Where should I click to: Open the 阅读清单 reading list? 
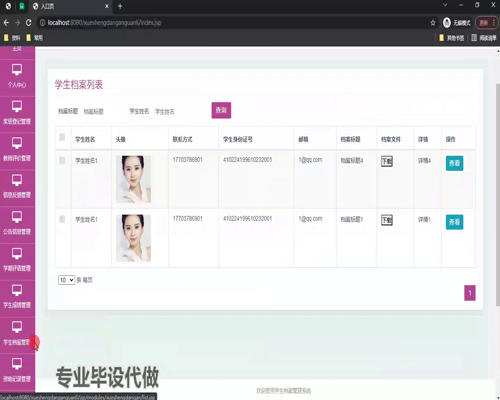click(484, 38)
